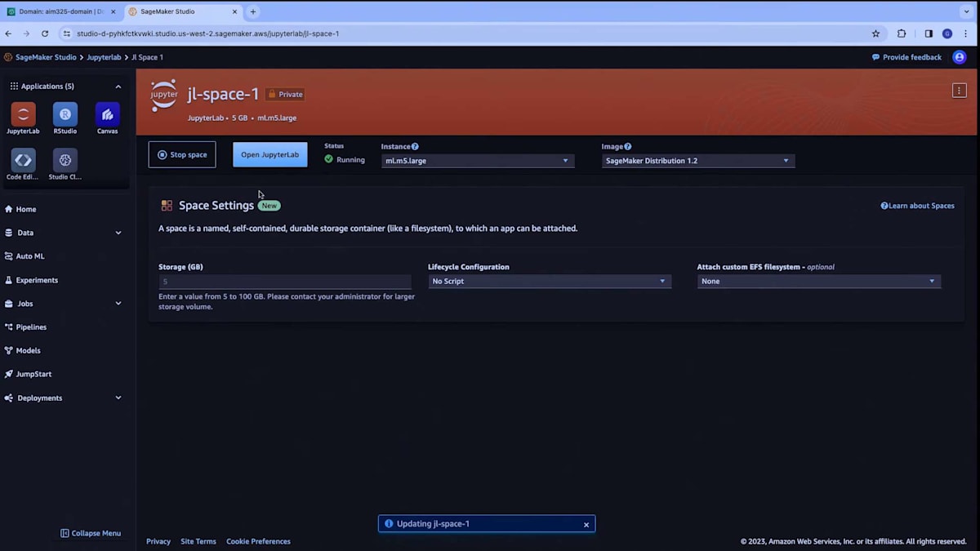Open the Instance dropdown ml.m5.large
Screen dimensions: 980x551
(478, 161)
